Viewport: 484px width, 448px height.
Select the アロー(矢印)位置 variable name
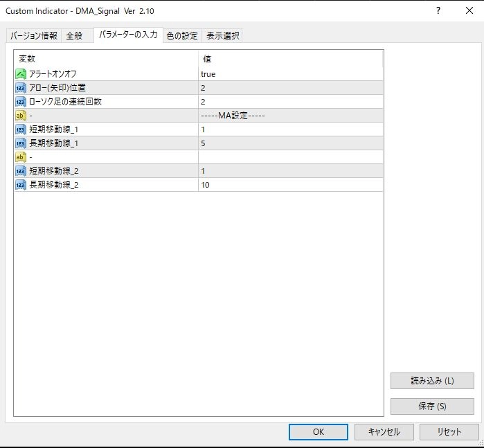[57, 88]
